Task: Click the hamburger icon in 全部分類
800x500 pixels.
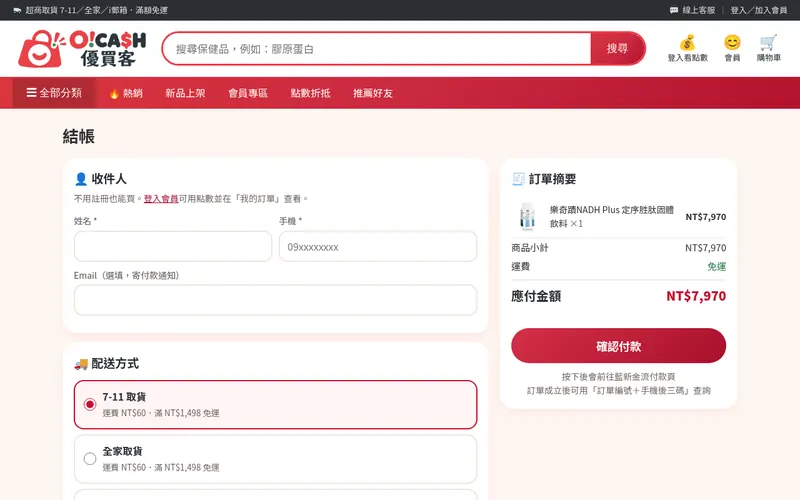Action: [x=32, y=92]
